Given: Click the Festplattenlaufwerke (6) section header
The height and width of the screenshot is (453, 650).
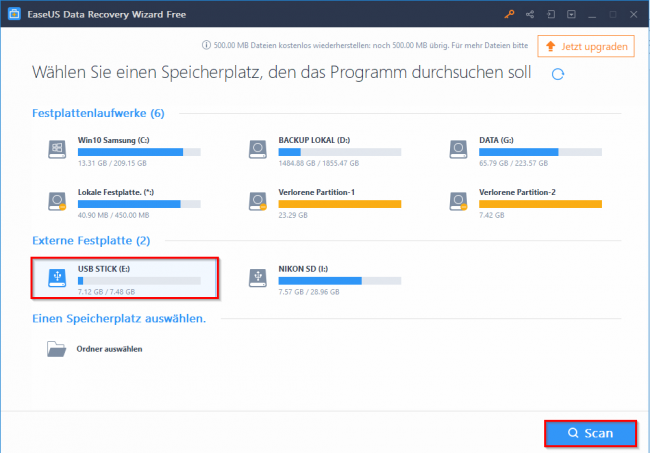Looking at the screenshot, I should point(98,113).
